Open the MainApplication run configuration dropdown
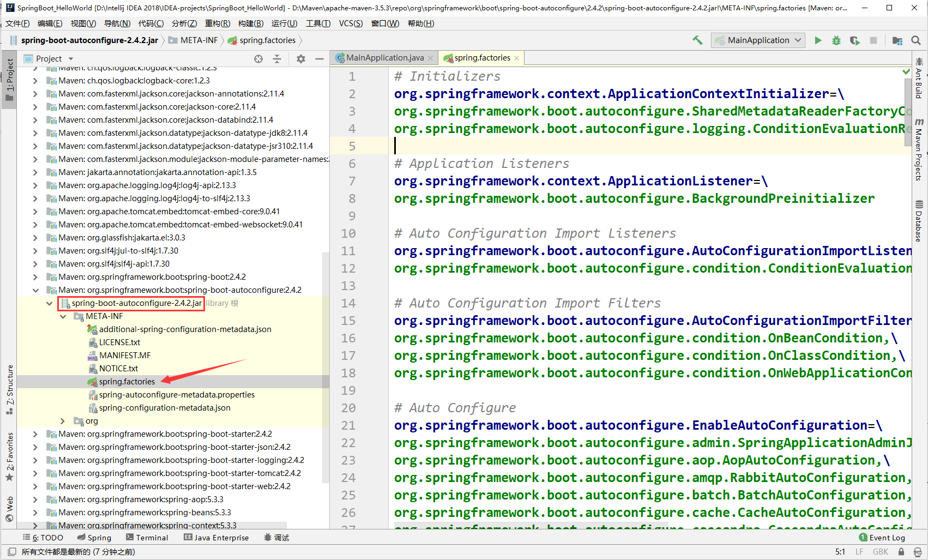Viewport: 928px width, 560px height. pyautogui.click(x=758, y=40)
